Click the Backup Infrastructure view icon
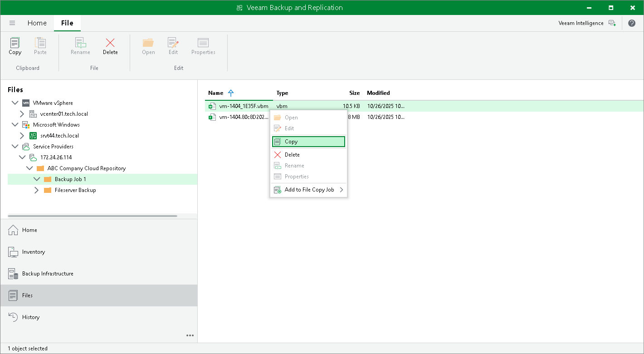 (x=13, y=274)
